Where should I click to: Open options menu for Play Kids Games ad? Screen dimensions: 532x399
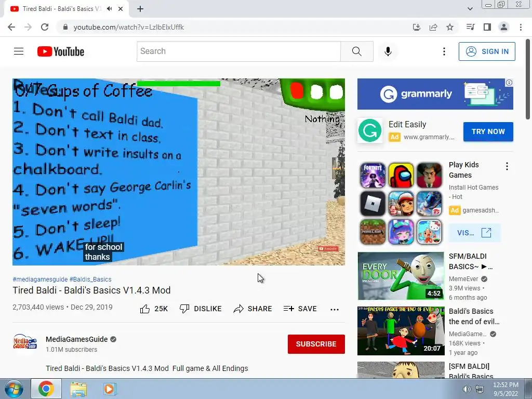507,166
